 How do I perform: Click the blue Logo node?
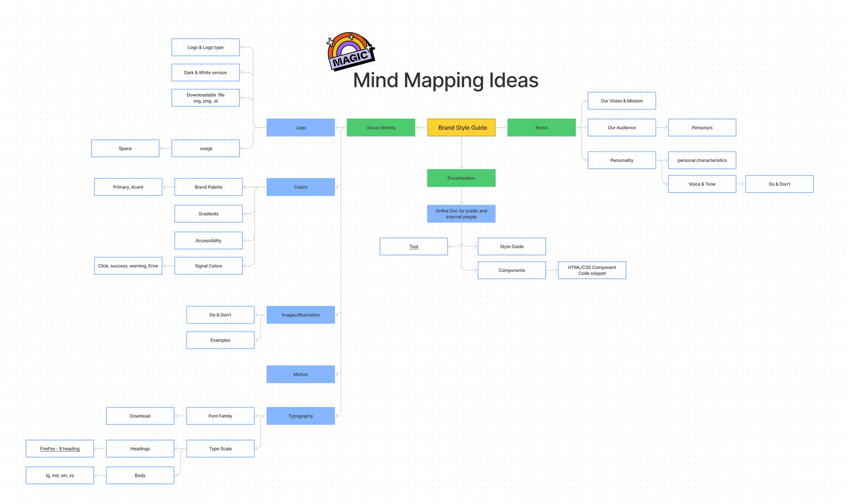click(x=301, y=128)
